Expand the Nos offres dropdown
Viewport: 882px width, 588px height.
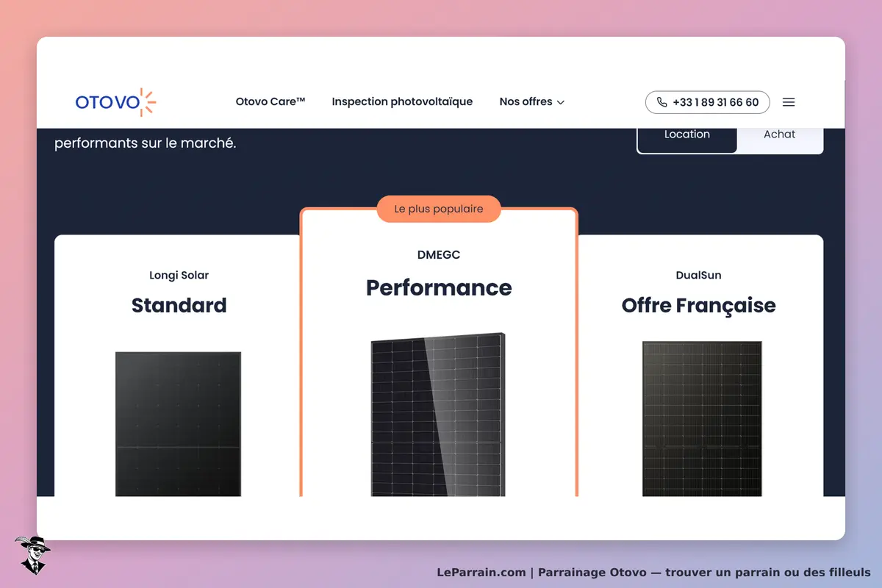[532, 102]
